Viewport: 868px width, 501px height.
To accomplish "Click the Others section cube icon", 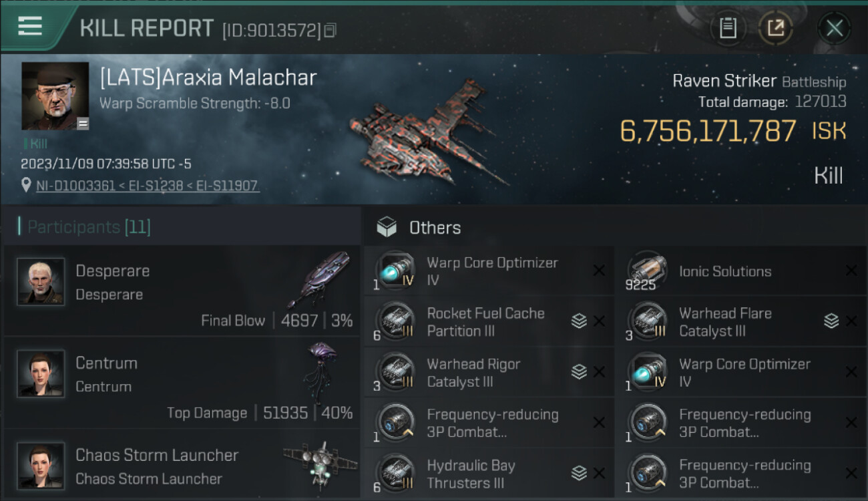I will pyautogui.click(x=387, y=228).
